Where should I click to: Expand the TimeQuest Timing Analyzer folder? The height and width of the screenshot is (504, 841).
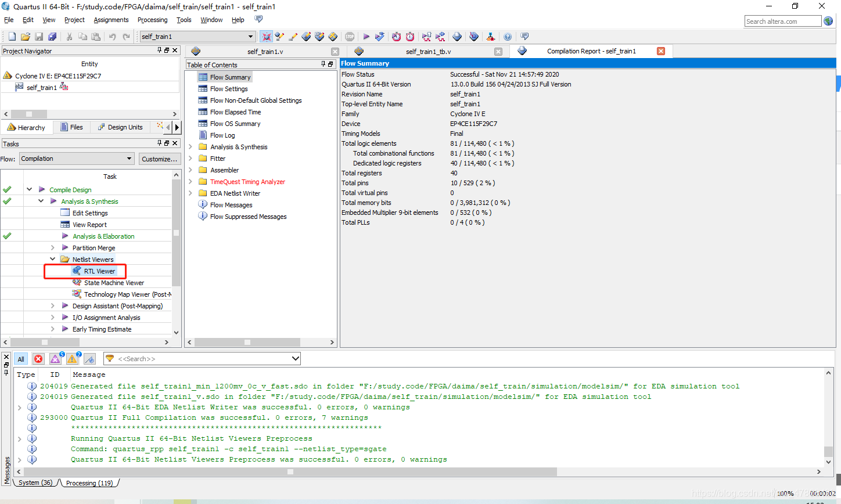point(190,182)
